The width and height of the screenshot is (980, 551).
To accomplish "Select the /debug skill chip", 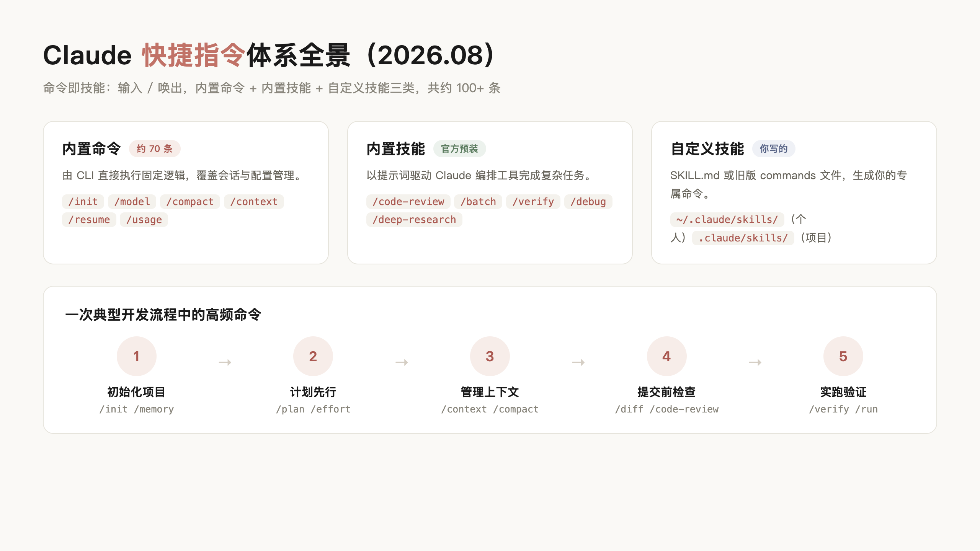I will click(588, 202).
